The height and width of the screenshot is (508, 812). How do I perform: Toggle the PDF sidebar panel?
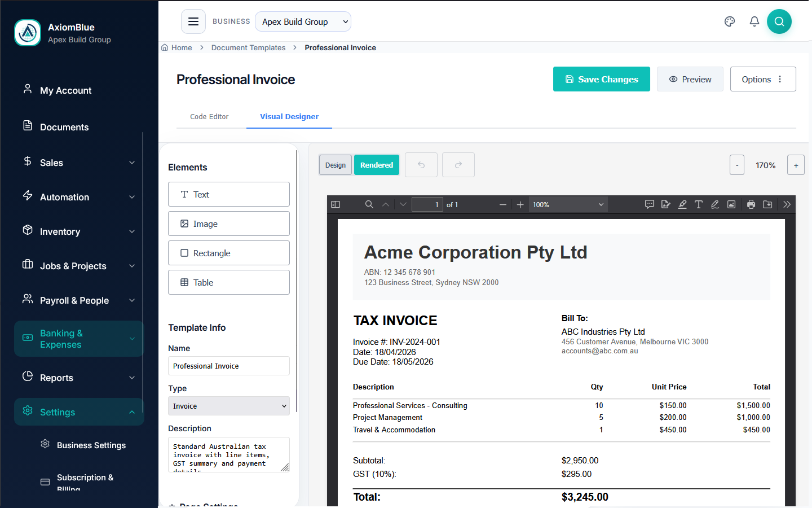coord(336,204)
